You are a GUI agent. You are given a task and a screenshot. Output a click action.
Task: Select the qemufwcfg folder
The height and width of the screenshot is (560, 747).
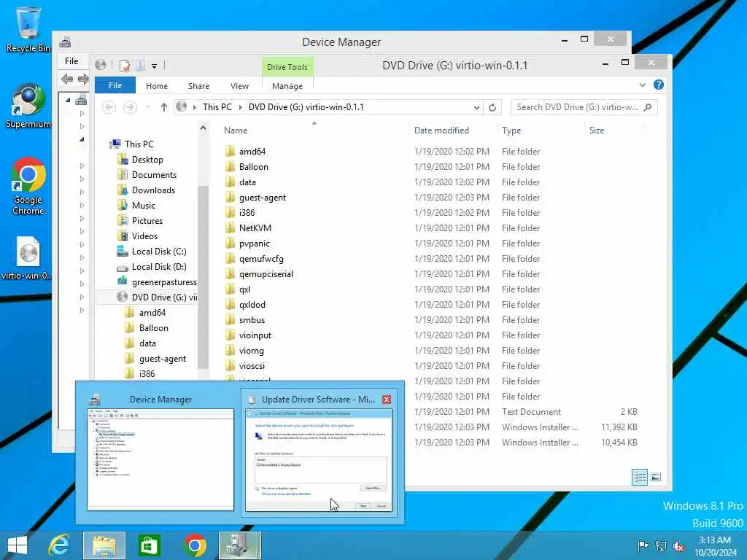(x=261, y=259)
